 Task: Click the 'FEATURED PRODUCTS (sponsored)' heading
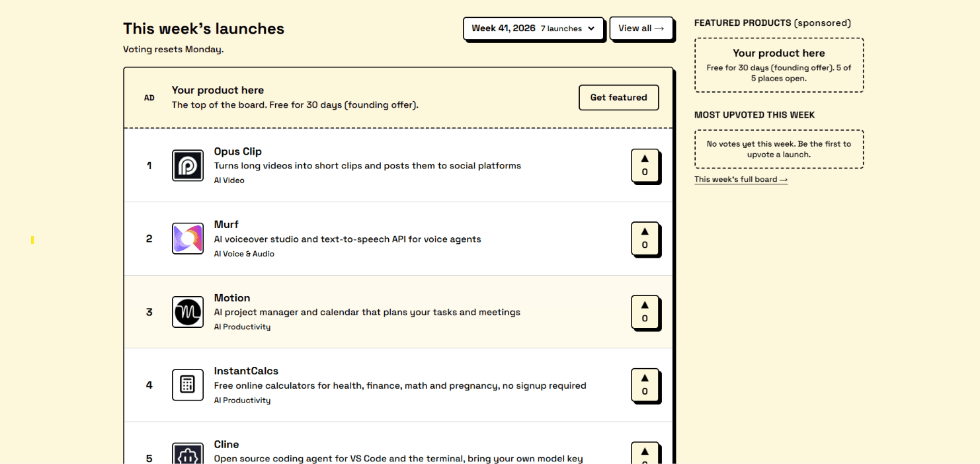point(772,23)
